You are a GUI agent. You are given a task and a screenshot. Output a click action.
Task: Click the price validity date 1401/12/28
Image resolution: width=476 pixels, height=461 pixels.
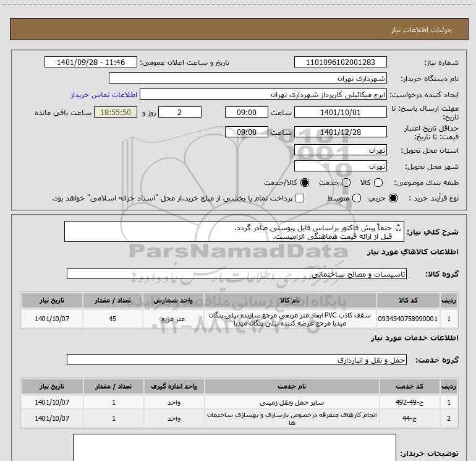click(x=340, y=132)
